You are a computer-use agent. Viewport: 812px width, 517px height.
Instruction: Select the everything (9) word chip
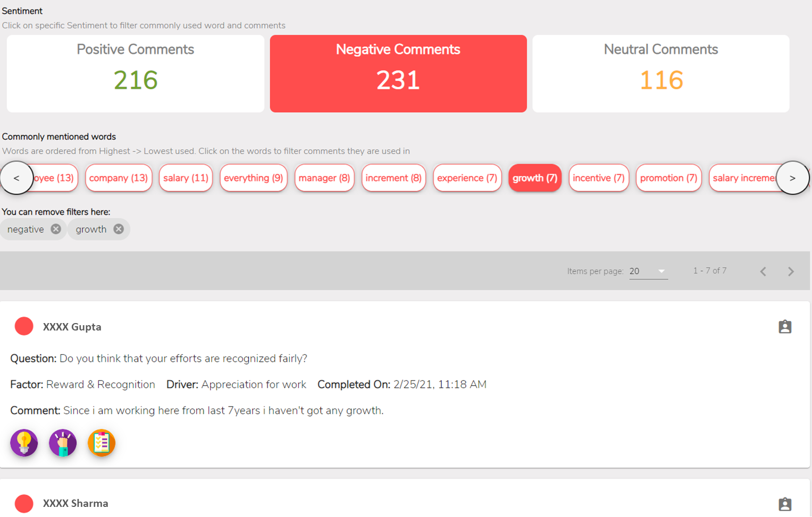click(254, 178)
